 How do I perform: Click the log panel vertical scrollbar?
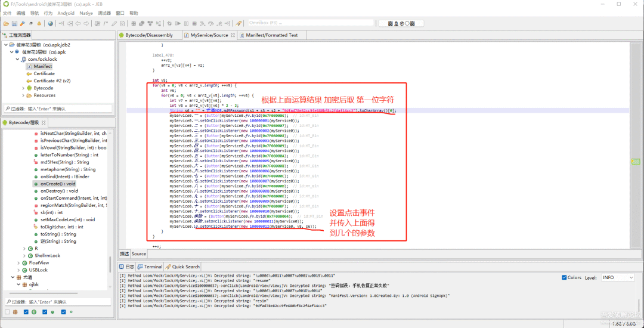click(639, 305)
